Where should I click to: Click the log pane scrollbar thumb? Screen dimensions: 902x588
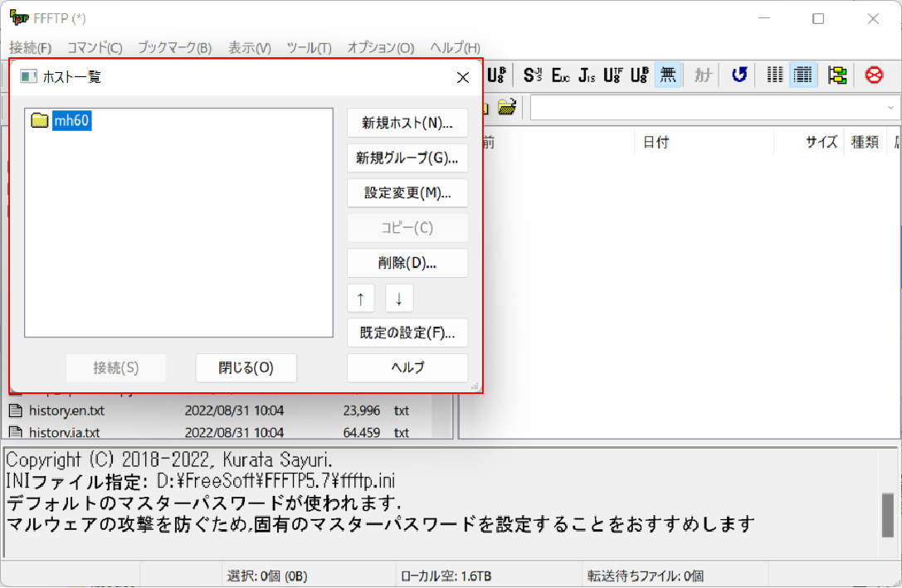[888, 515]
